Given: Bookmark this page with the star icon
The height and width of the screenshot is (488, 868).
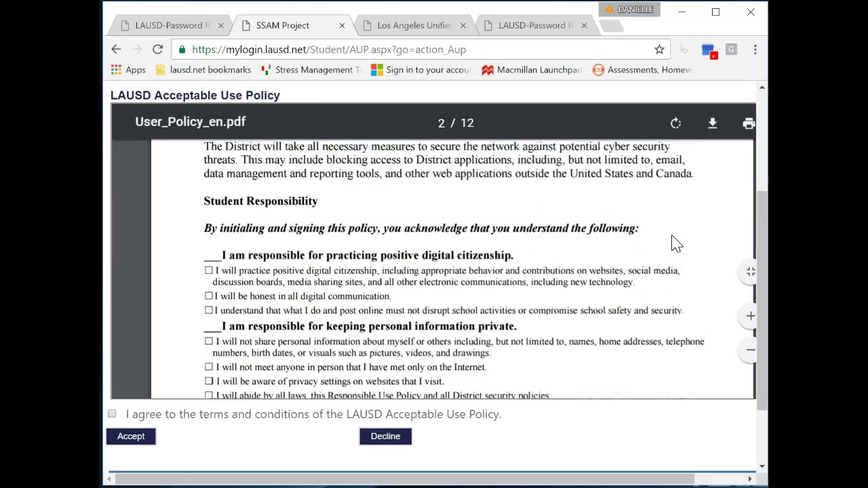Looking at the screenshot, I should click(x=659, y=49).
